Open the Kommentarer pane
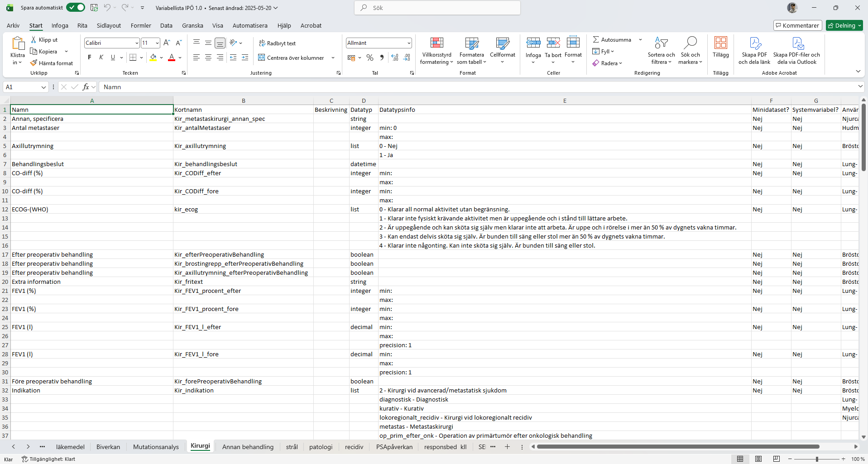868x464 pixels. [797, 25]
